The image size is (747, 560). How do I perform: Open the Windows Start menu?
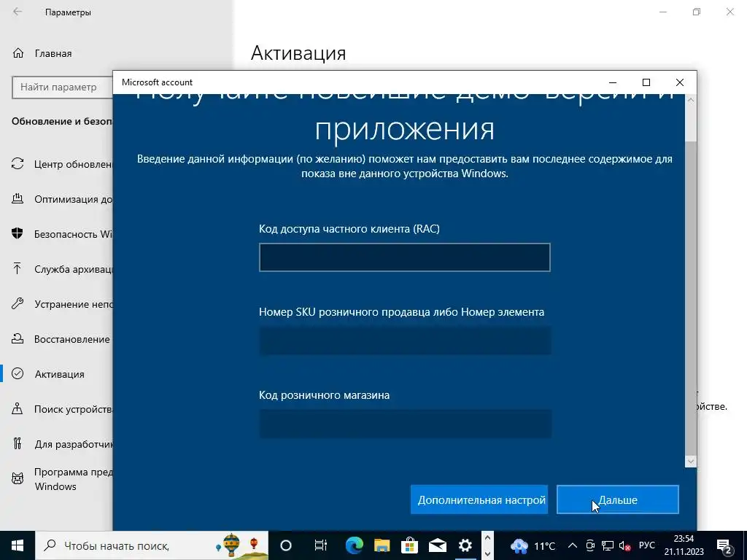coord(18,545)
